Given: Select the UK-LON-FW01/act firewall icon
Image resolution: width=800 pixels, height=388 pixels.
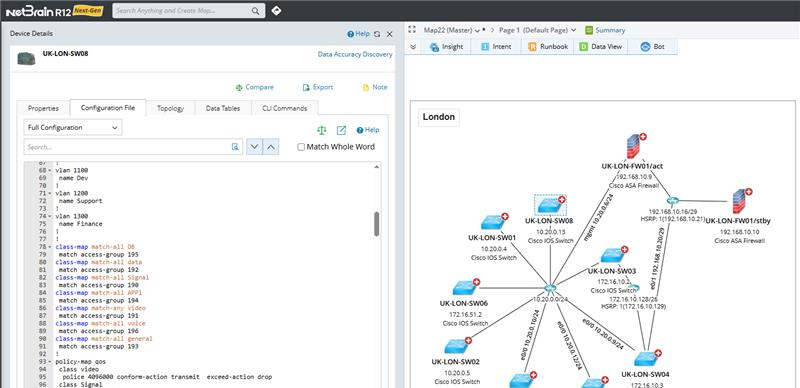Looking at the screenshot, I should [633, 147].
